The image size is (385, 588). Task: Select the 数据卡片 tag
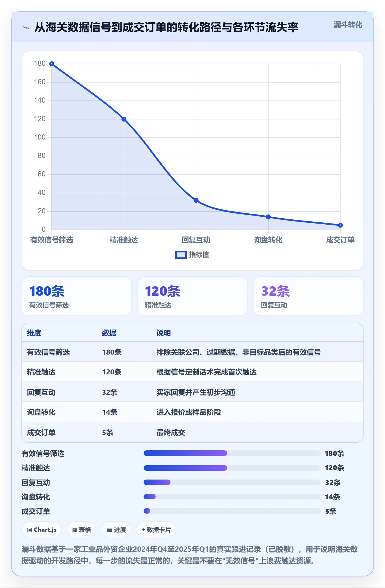(x=156, y=530)
